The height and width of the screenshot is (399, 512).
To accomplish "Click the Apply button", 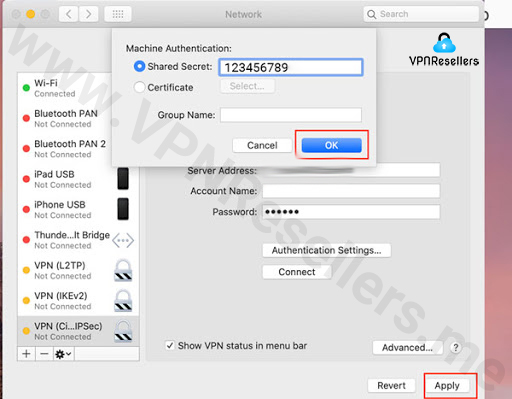I will [x=447, y=386].
